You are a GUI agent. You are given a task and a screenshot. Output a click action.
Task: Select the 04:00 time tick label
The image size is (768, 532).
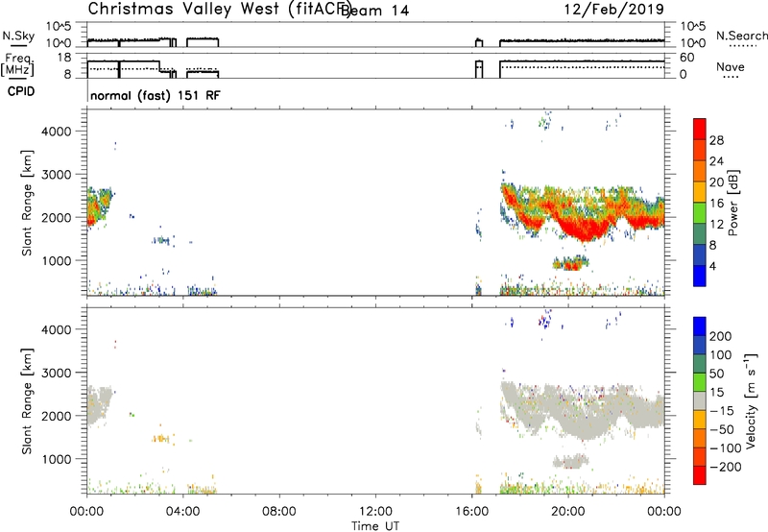click(182, 512)
